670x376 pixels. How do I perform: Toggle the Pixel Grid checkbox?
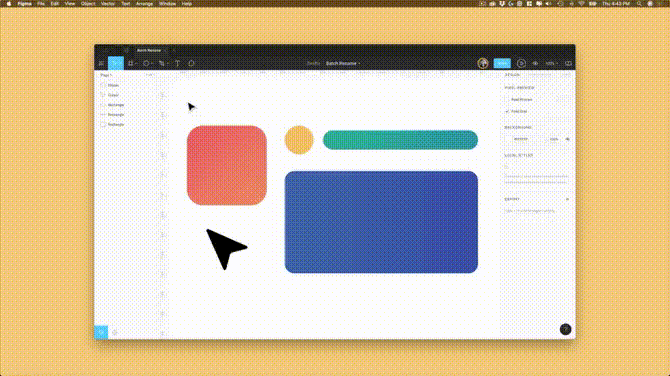(507, 111)
